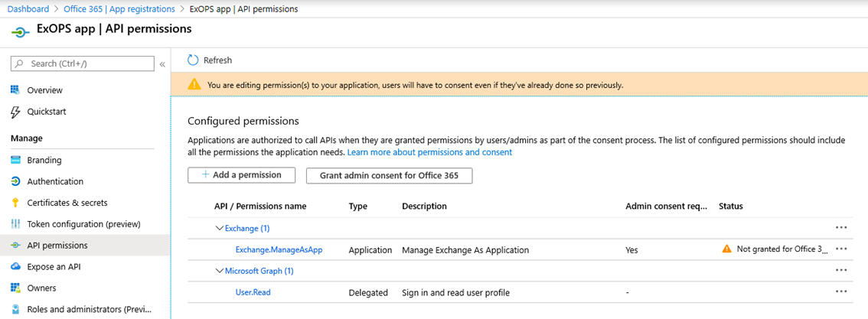Click the 'Configured permissions' heading

click(x=243, y=121)
